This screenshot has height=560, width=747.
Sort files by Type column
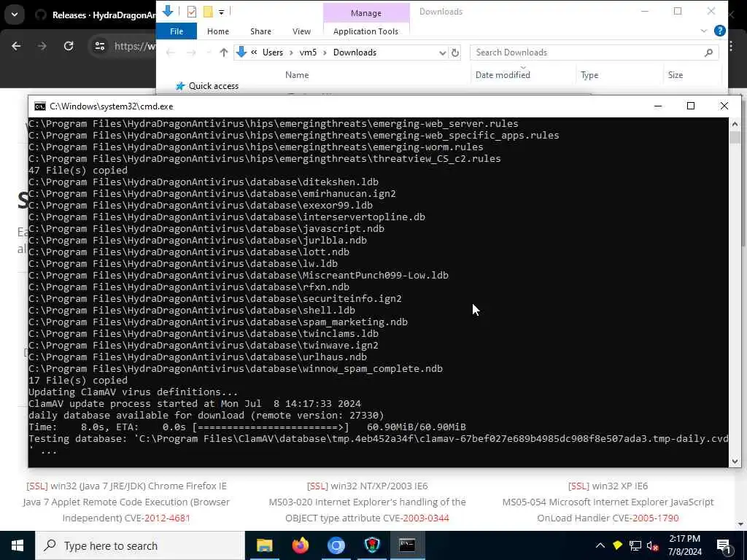click(x=589, y=75)
